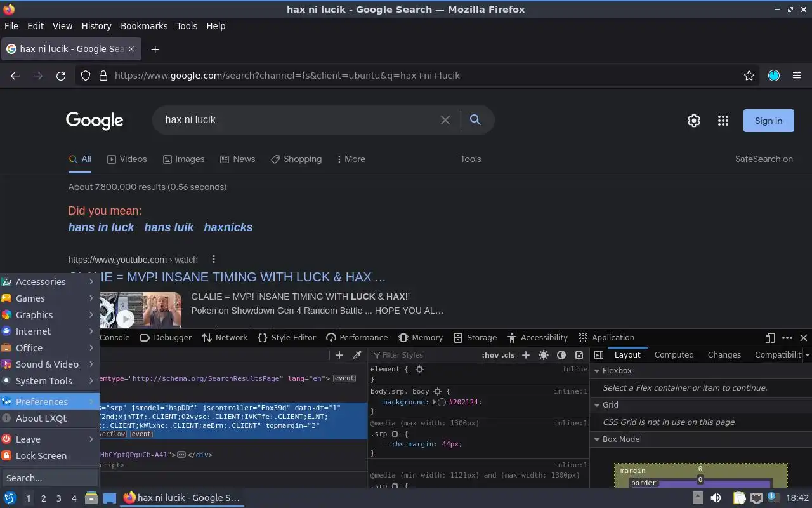Click the Tools button under search bar
Screen dimensions: 812x508
click(x=471, y=159)
